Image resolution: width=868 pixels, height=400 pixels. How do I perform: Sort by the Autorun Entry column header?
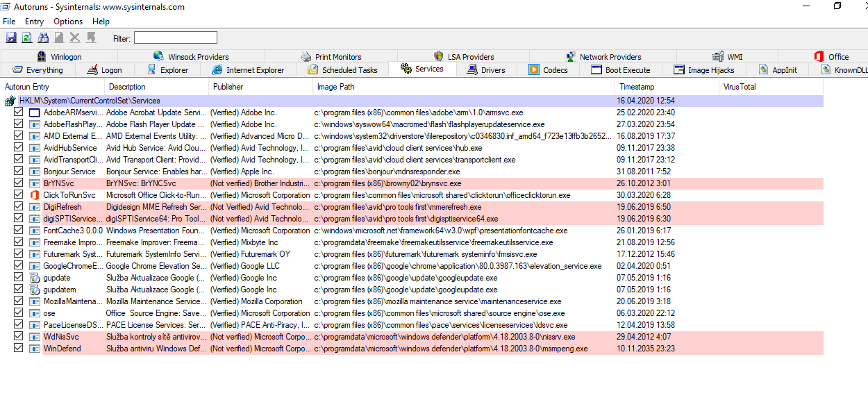53,87
